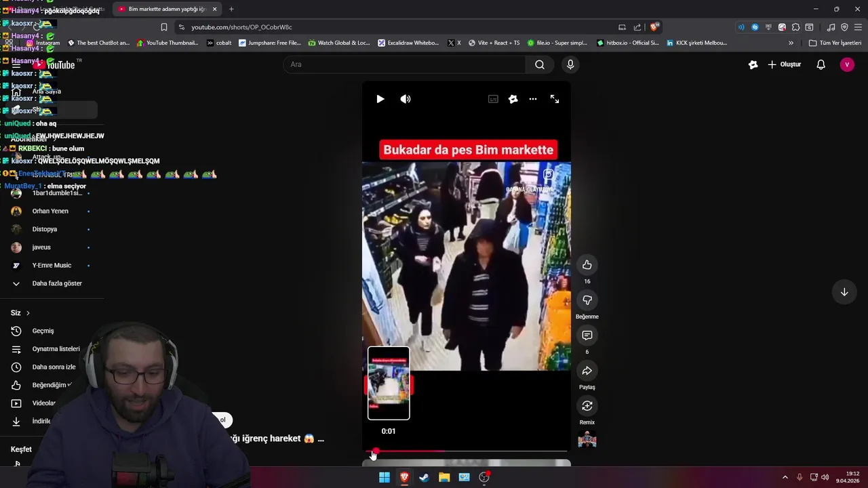868x488 pixels.
Task: Open the Shazam extension icon
Action: 755,27
